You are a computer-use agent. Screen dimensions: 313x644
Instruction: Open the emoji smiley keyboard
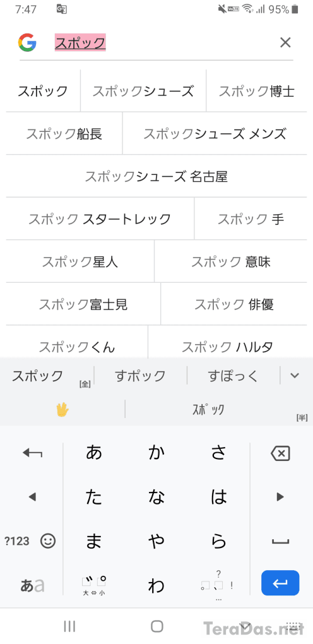[48, 541]
